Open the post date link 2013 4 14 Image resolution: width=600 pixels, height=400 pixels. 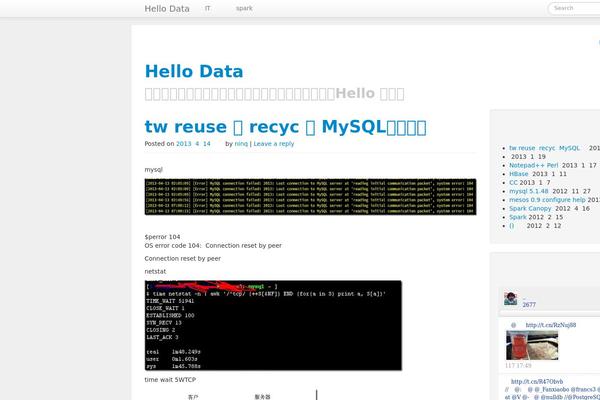tap(193, 144)
